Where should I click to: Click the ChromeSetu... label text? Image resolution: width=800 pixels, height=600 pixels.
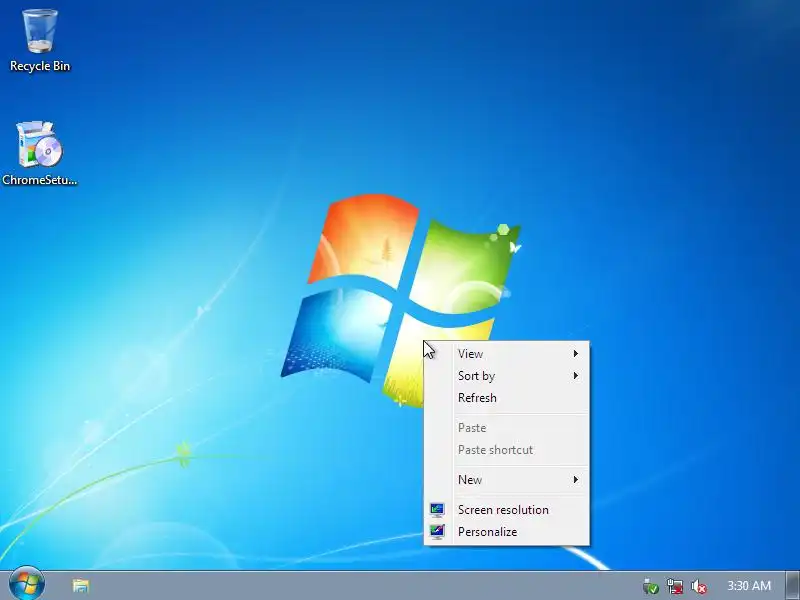click(39, 180)
